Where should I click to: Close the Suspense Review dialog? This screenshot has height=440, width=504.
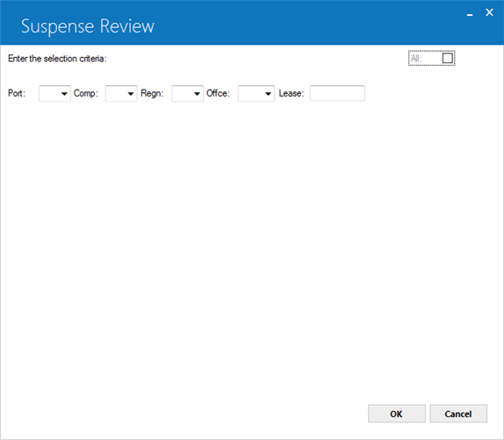489,12
